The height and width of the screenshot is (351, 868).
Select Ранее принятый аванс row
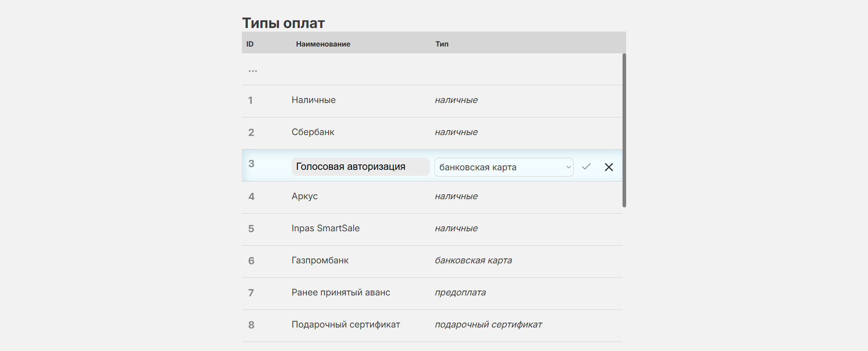coord(340,293)
